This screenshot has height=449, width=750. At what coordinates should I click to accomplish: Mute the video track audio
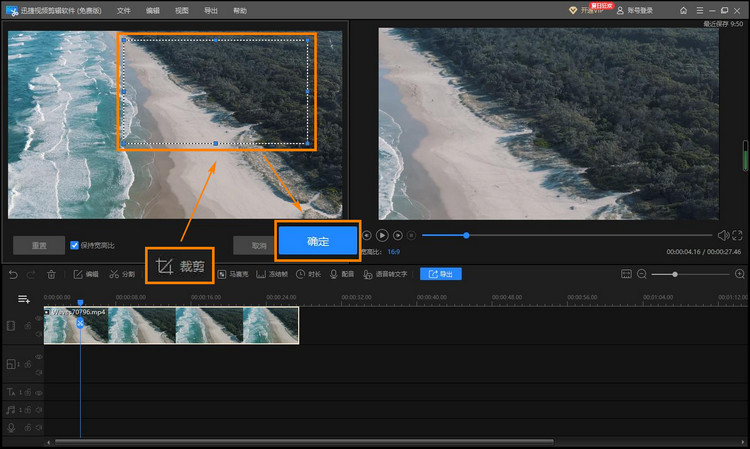coord(39,334)
